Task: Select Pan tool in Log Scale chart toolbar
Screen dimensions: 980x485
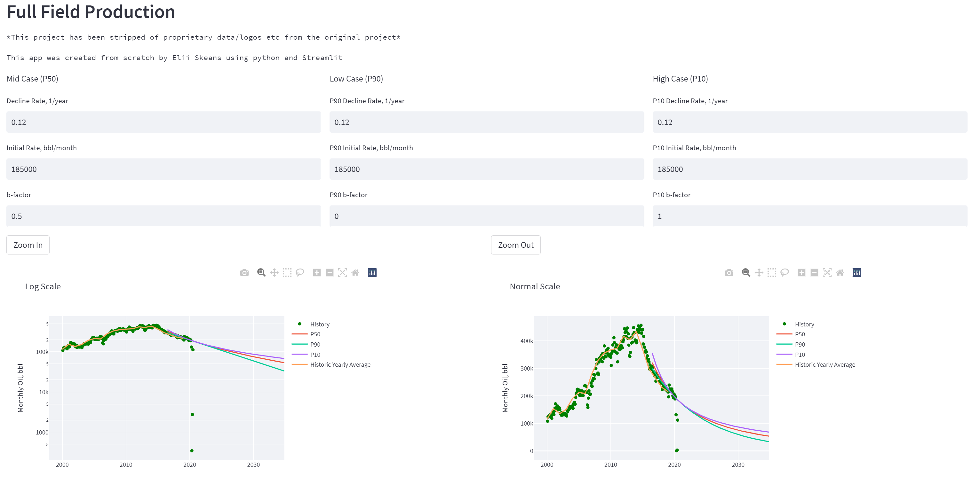Action: 274,272
